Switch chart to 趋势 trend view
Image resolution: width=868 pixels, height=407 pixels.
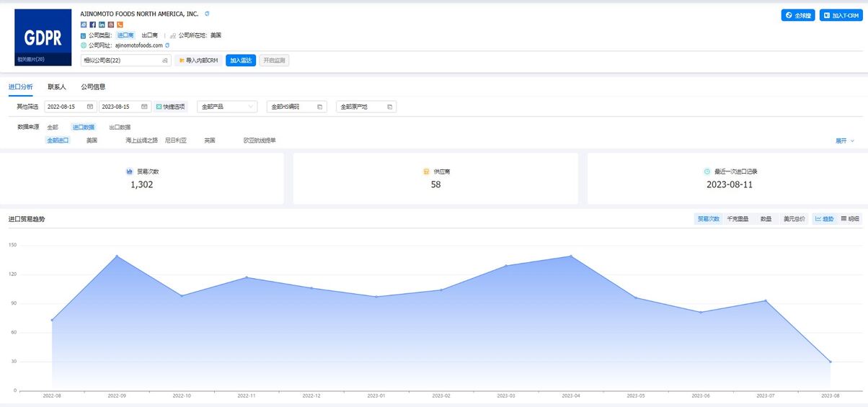pyautogui.click(x=824, y=218)
